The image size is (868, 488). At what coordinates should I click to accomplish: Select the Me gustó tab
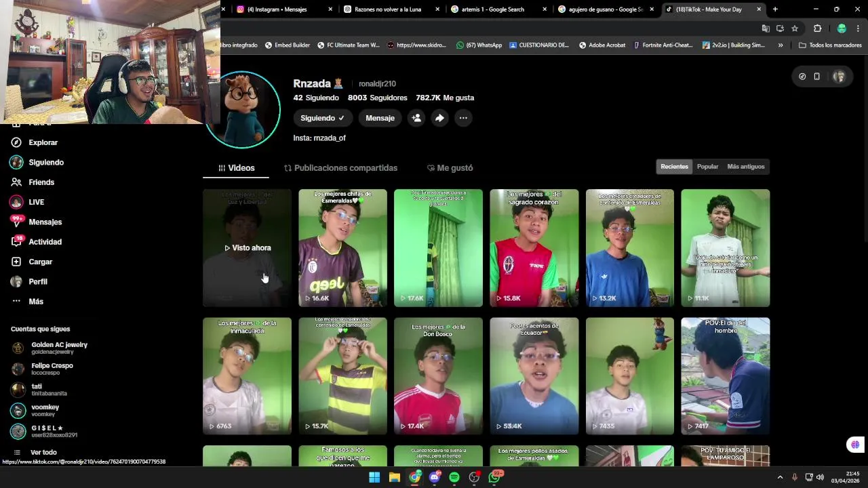tap(450, 168)
